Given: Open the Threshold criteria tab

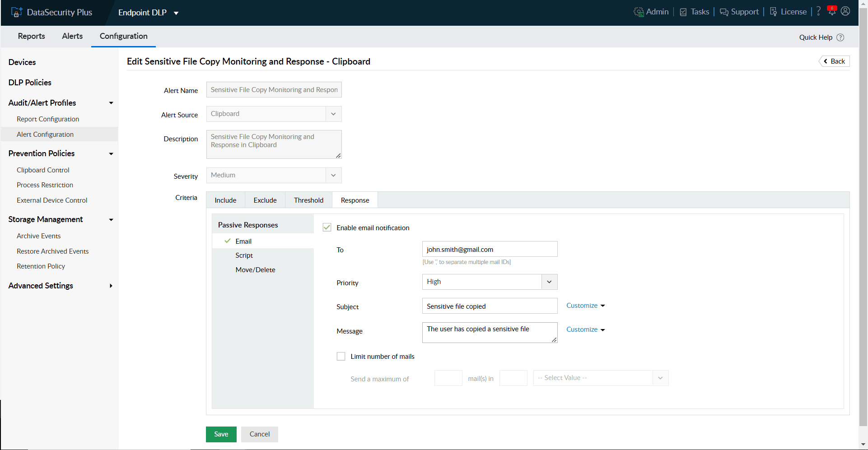Looking at the screenshot, I should click(308, 200).
